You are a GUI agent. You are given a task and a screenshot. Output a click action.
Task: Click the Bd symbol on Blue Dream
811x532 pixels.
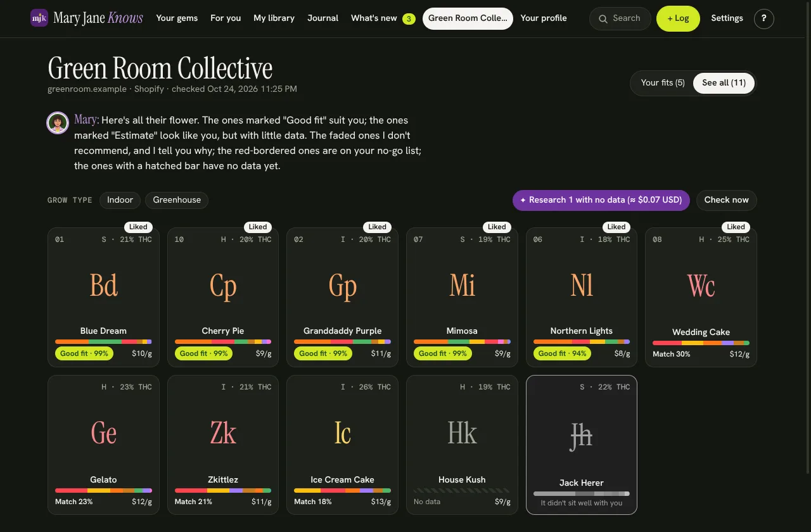click(103, 286)
